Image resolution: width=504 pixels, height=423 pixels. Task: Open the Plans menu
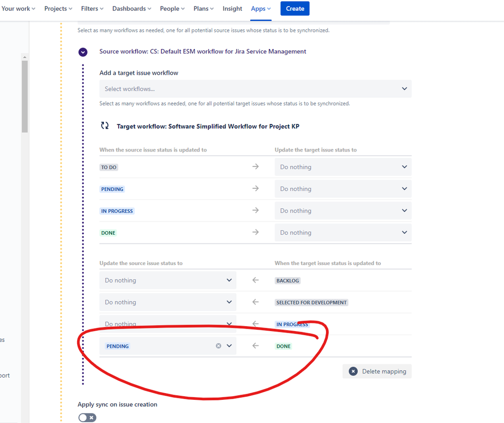(x=203, y=9)
